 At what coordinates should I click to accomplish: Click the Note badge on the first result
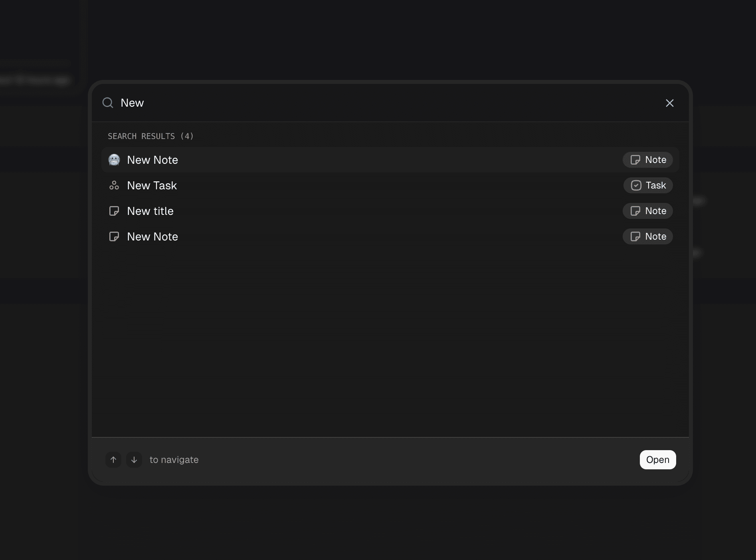click(647, 160)
